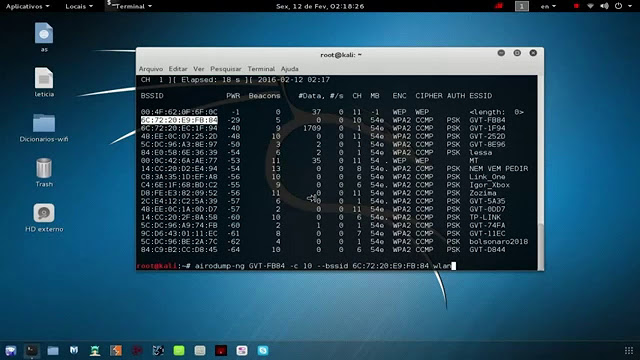Maximize the root@kali terminal window
Image resolution: width=640 pixels, height=360 pixels.
click(x=517, y=53)
